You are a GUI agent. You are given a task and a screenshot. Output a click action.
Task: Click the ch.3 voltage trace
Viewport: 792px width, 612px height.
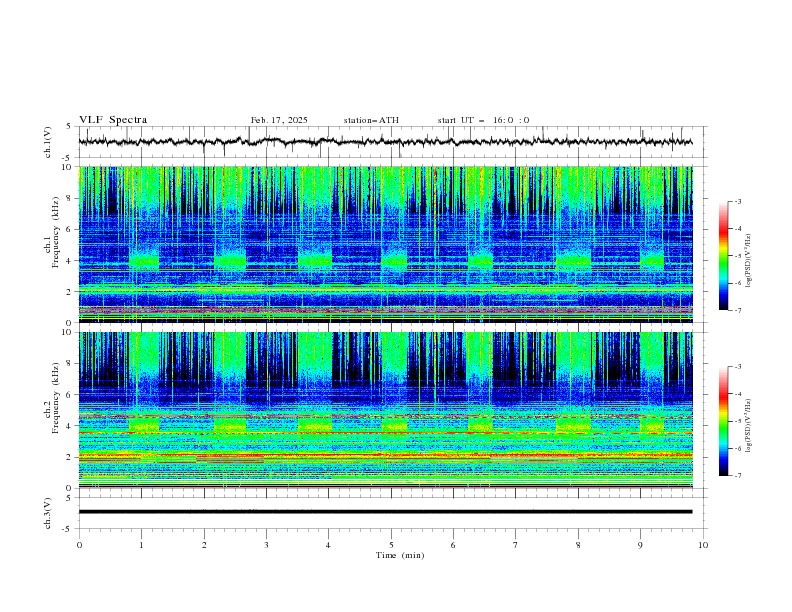(x=385, y=512)
